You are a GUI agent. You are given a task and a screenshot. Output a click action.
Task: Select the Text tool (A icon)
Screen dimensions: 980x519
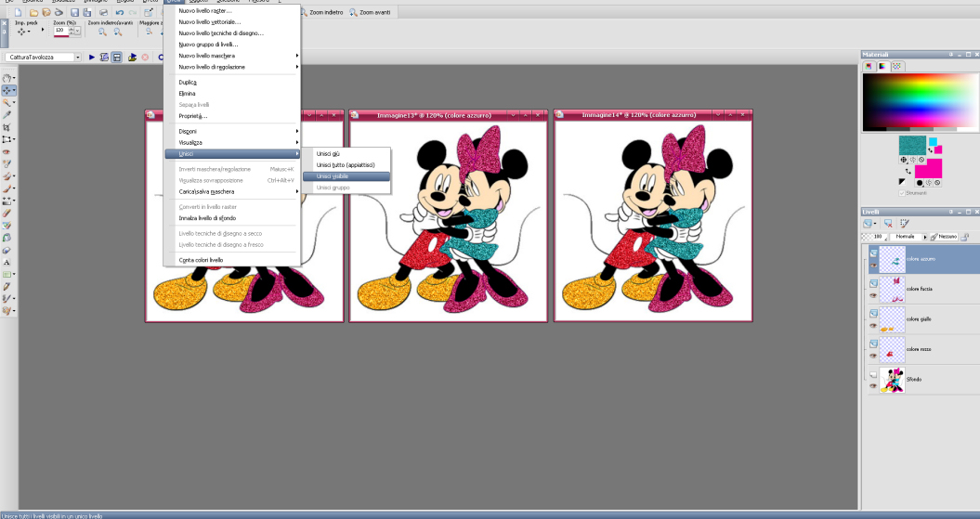point(7,263)
